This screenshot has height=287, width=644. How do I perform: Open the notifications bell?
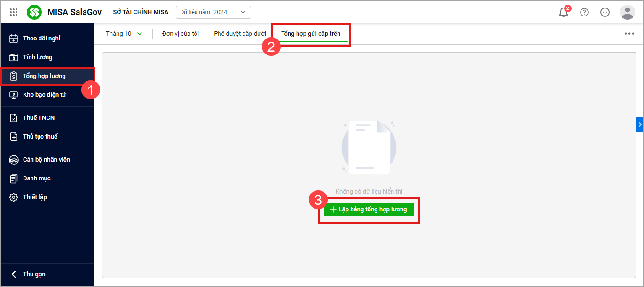point(563,12)
